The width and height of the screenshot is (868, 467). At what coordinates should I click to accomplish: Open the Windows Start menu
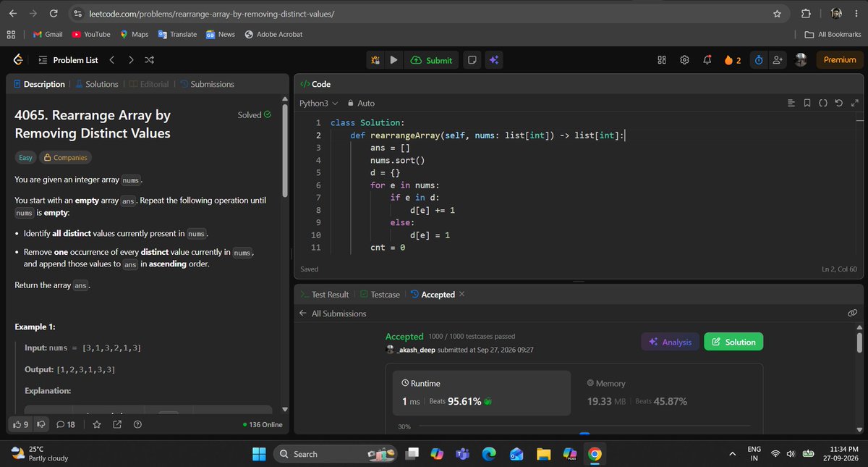tap(259, 454)
